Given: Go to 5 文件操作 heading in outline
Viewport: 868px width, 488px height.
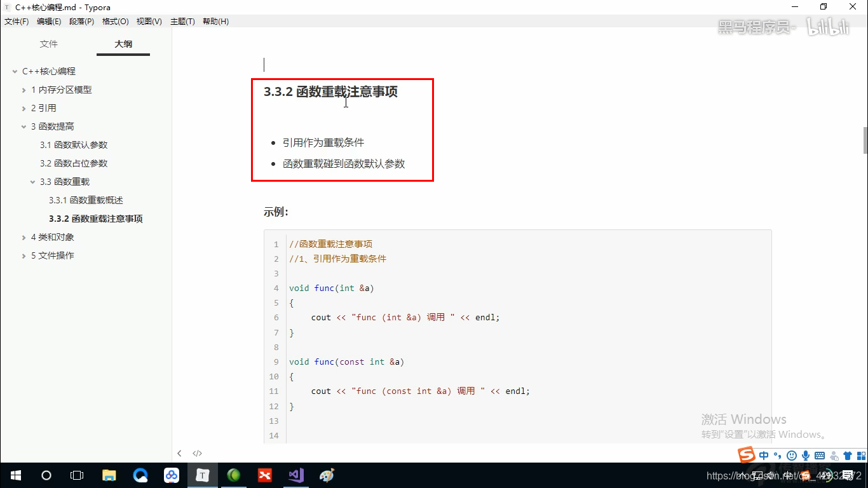Looking at the screenshot, I should 53,255.
